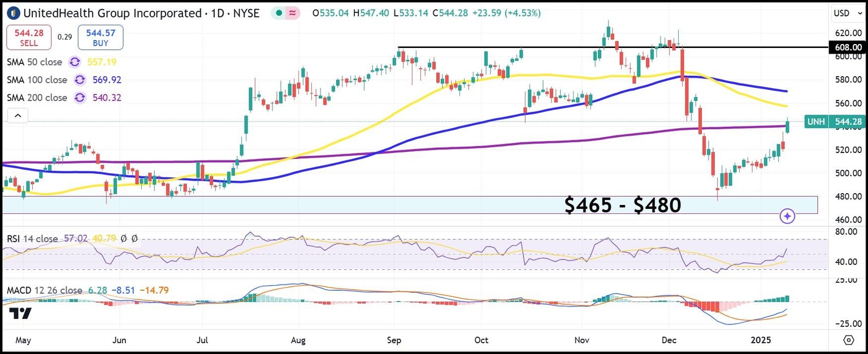The image size is (868, 354).
Task: Select the SMA 200 close legend label
Action: (x=37, y=98)
